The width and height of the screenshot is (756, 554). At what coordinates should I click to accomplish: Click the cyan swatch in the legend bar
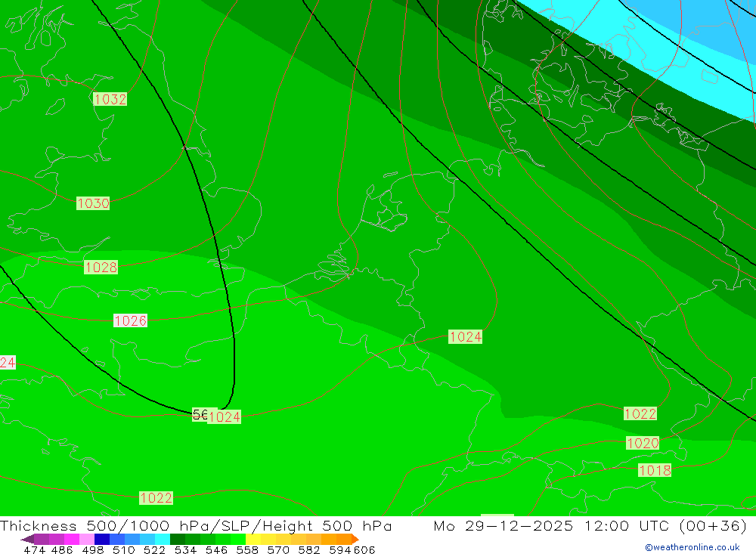(x=163, y=539)
